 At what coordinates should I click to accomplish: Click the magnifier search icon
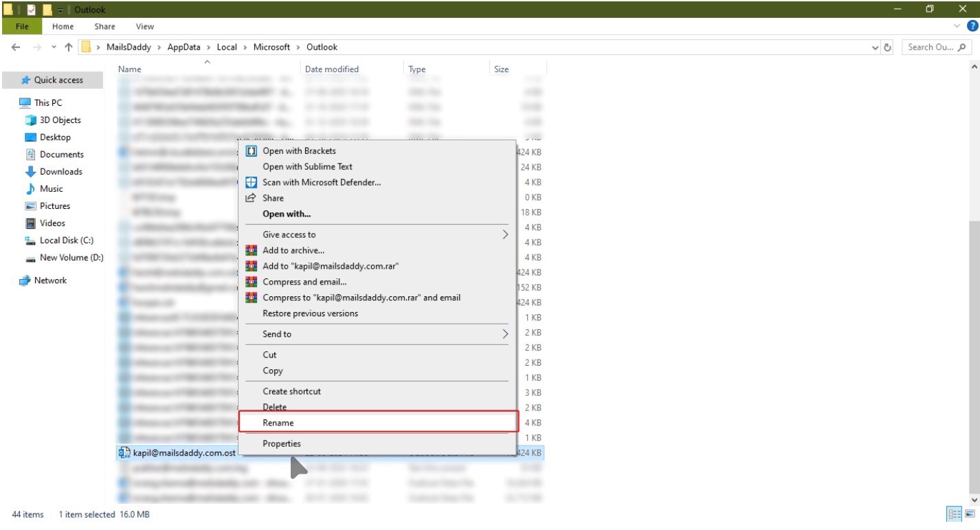[x=962, y=47]
